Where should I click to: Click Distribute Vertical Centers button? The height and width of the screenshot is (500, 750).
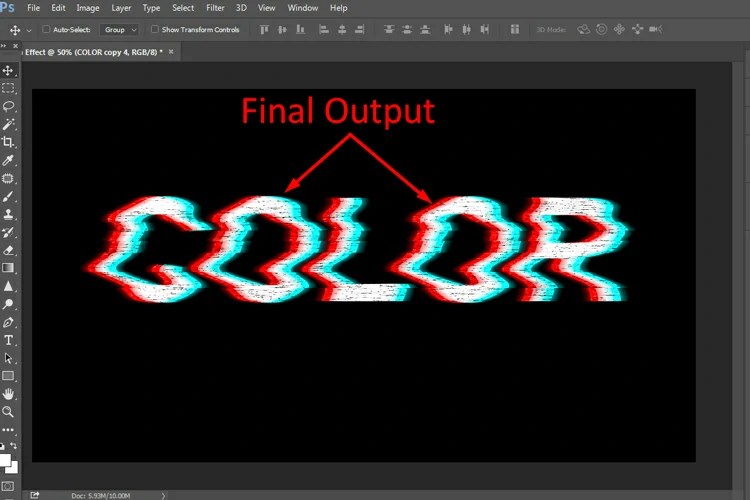(x=407, y=30)
